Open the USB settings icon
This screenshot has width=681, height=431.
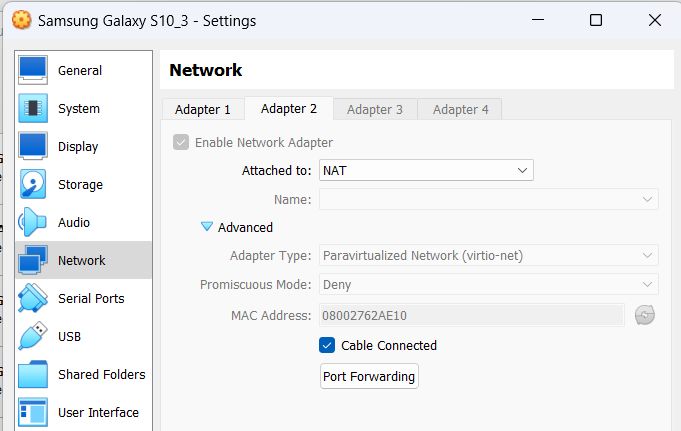click(x=33, y=336)
